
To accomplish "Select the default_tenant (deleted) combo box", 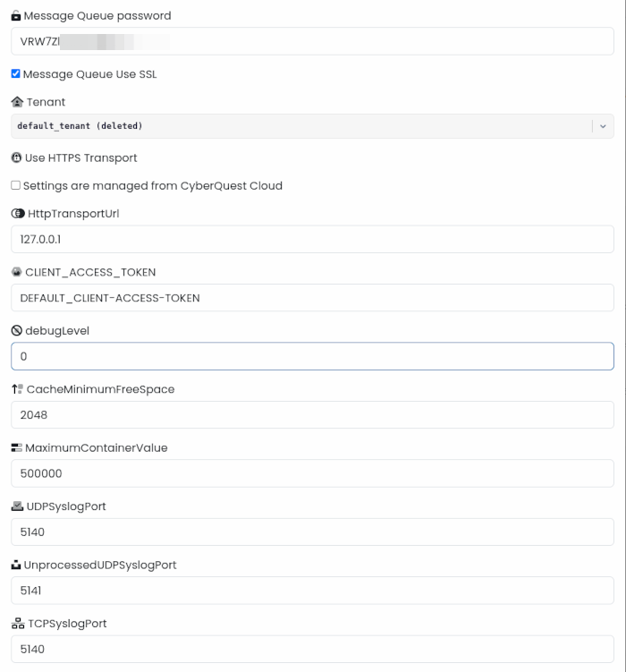I will tap(313, 126).
